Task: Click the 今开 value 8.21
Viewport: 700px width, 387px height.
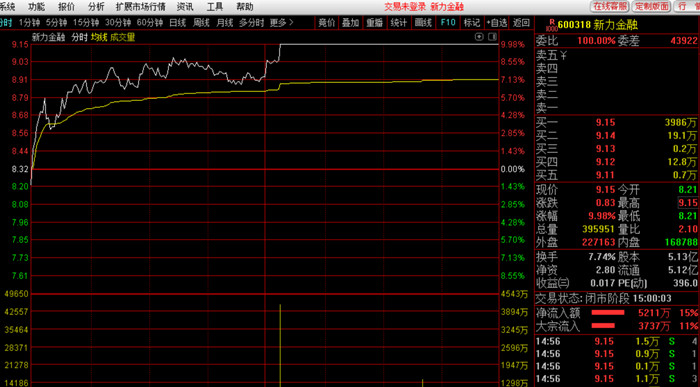Action: pyautogui.click(x=688, y=190)
